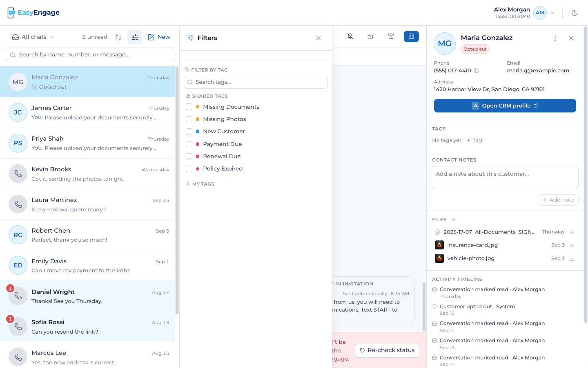Check the Policy Expired tag filter
Image resolution: width=588 pixels, height=368 pixels.
click(189, 169)
